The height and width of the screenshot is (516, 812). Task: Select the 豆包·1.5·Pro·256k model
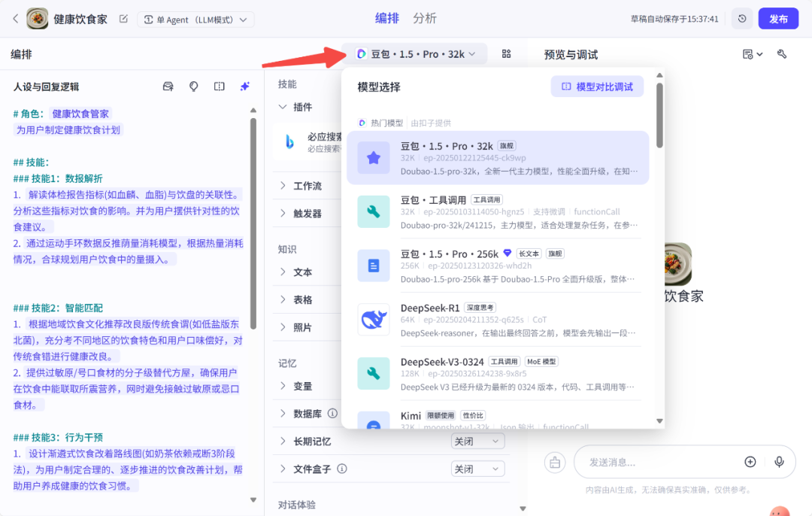(x=498, y=266)
